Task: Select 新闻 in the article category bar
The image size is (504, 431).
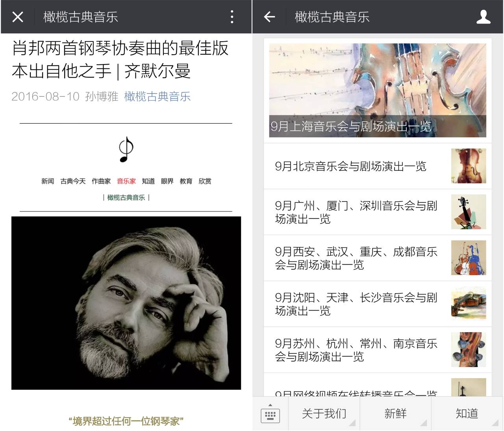Action: click(x=48, y=181)
